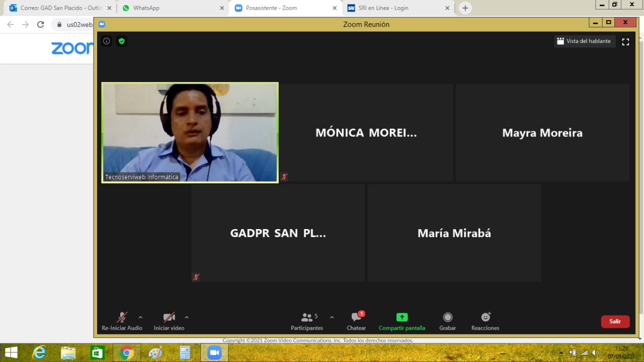Expand the audio options arrow
644x362 pixels.
click(140, 317)
